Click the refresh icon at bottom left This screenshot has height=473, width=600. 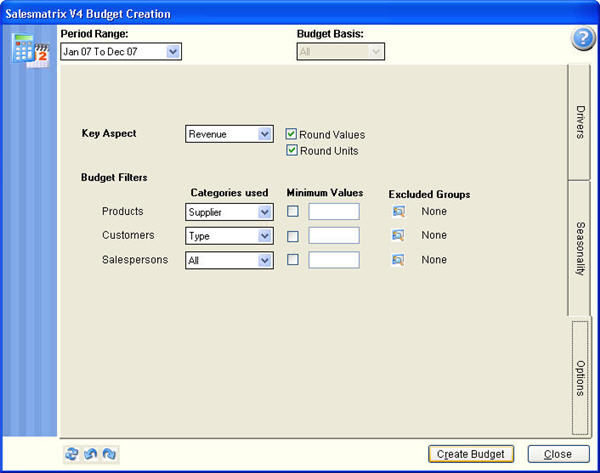71,454
